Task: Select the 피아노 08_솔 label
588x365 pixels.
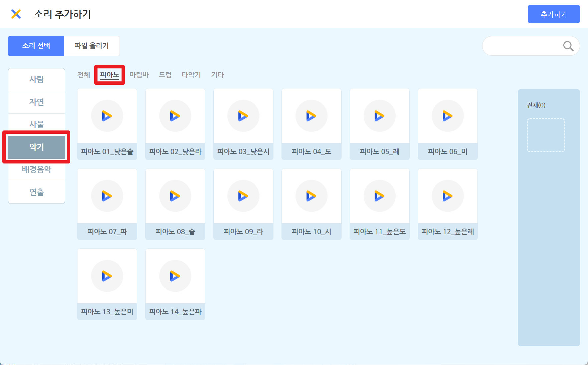Action: [x=175, y=232]
